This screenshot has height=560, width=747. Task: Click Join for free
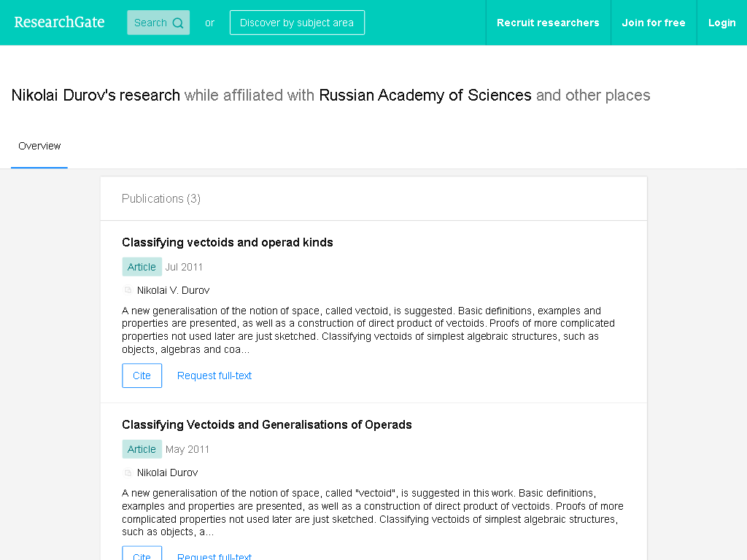653,23
